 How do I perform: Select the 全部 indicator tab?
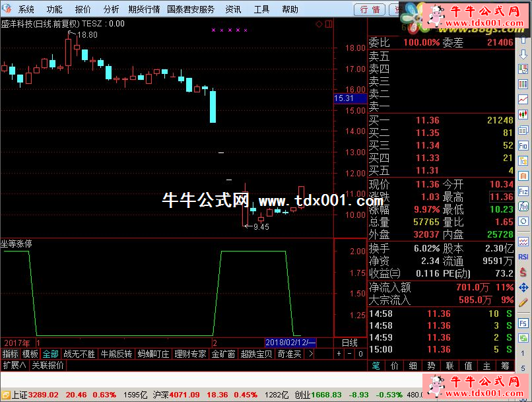tap(51, 354)
